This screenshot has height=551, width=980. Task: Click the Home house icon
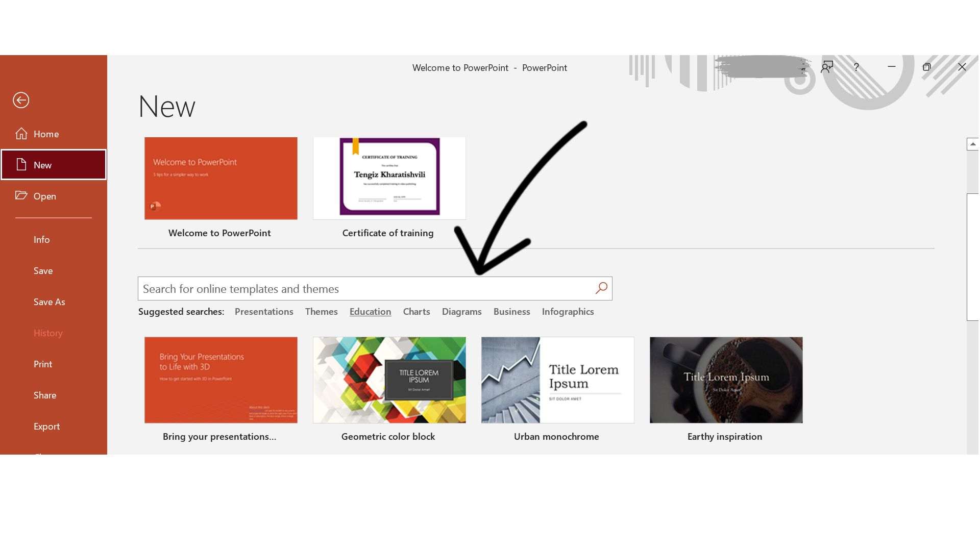click(x=21, y=134)
